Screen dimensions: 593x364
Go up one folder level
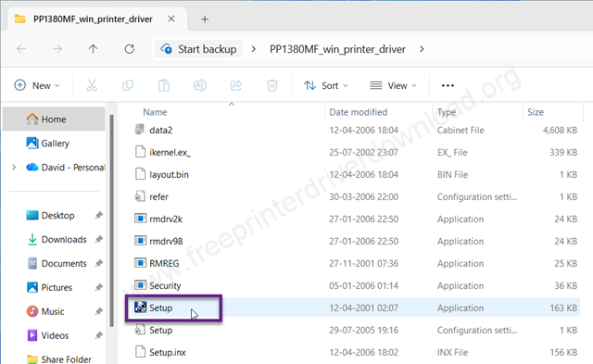(x=93, y=49)
